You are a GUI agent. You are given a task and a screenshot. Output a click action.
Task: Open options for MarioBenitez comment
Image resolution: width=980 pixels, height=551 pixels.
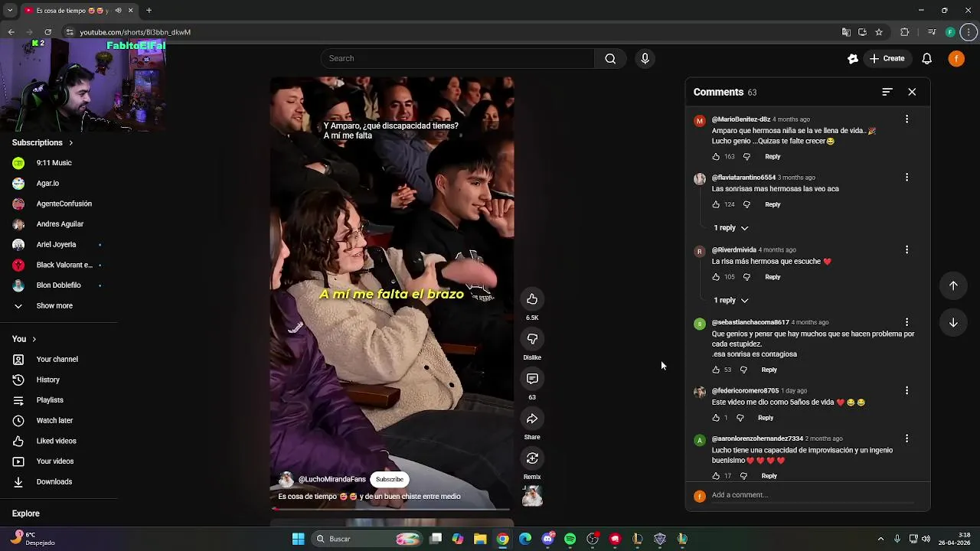pos(906,119)
